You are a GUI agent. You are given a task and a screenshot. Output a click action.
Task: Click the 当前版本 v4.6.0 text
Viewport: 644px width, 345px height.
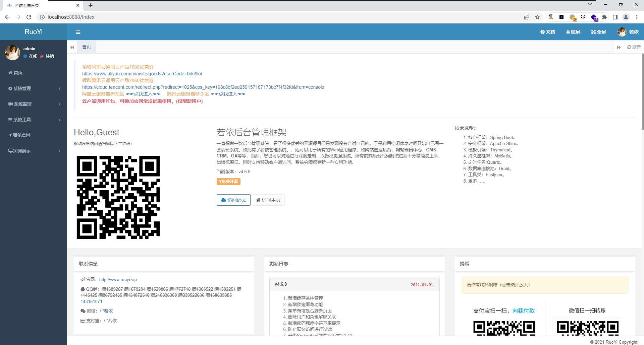(x=233, y=171)
